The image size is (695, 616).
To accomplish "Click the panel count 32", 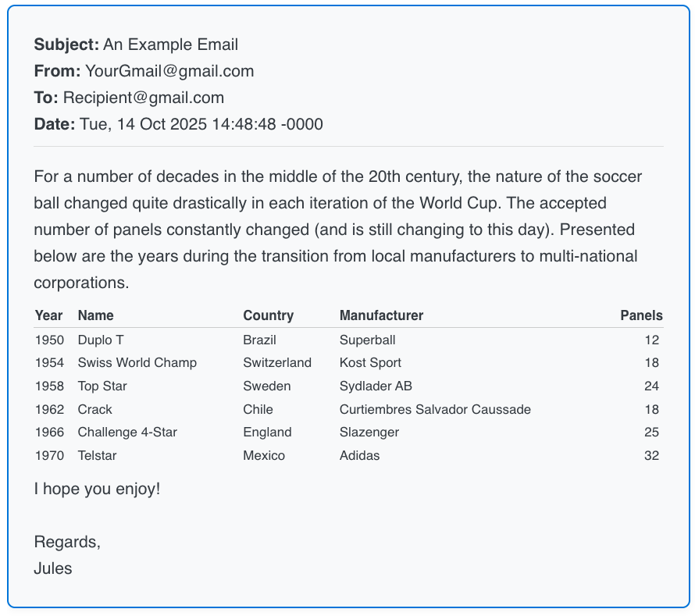I will tap(651, 455).
